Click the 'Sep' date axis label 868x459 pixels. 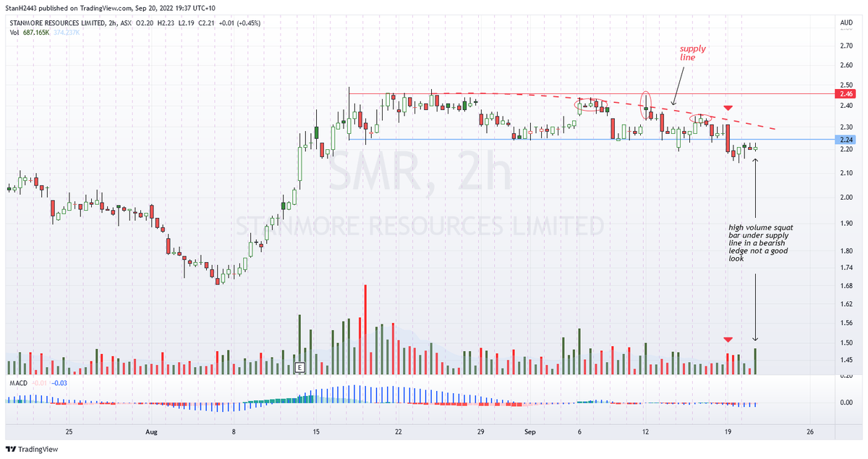pos(531,431)
